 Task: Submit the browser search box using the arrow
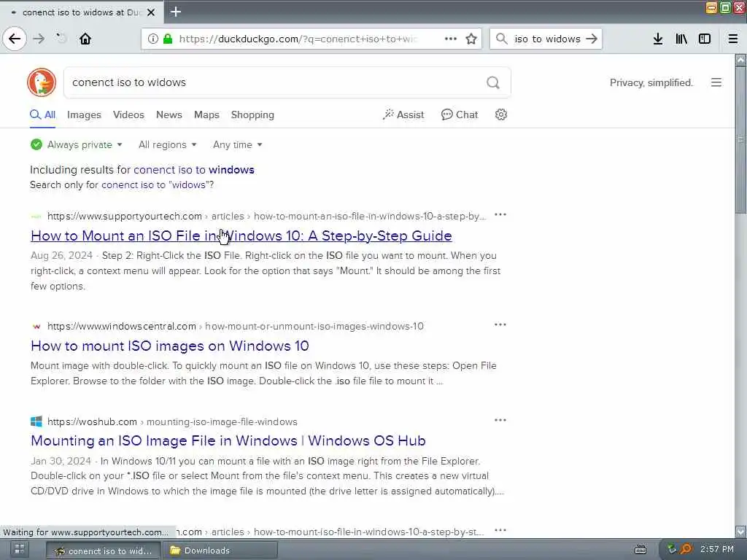(x=591, y=39)
